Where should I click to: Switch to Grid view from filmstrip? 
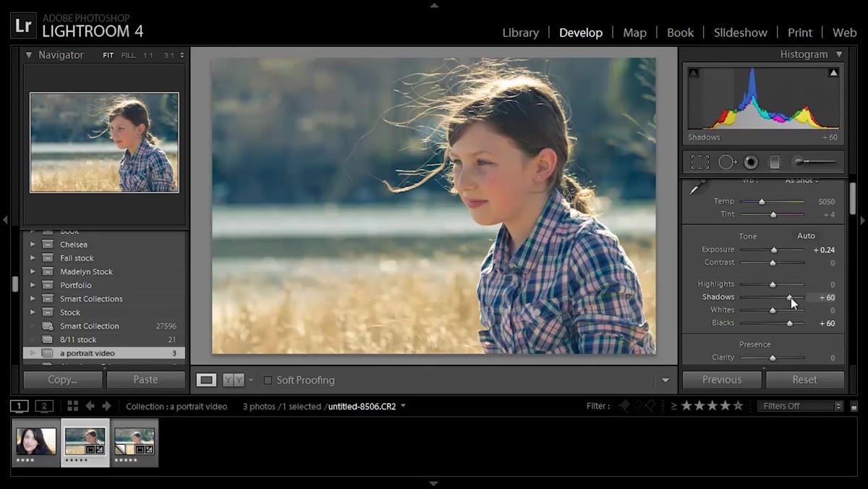click(x=73, y=406)
